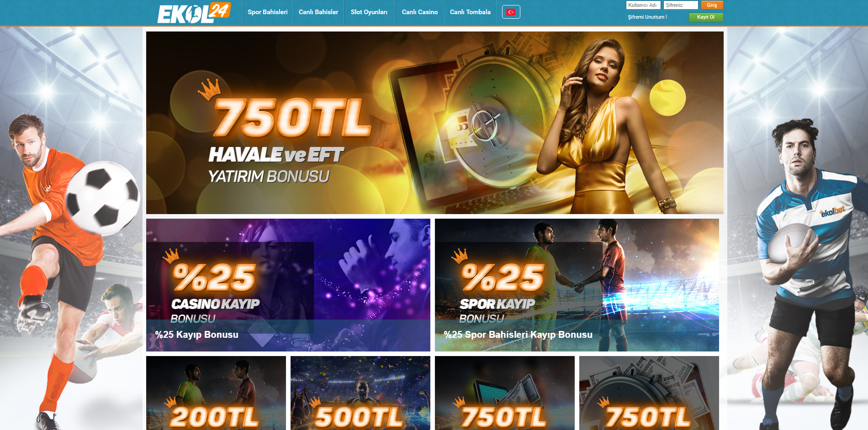Open the 750TL Havale ve EFT banner
868x430 pixels.
click(x=434, y=122)
